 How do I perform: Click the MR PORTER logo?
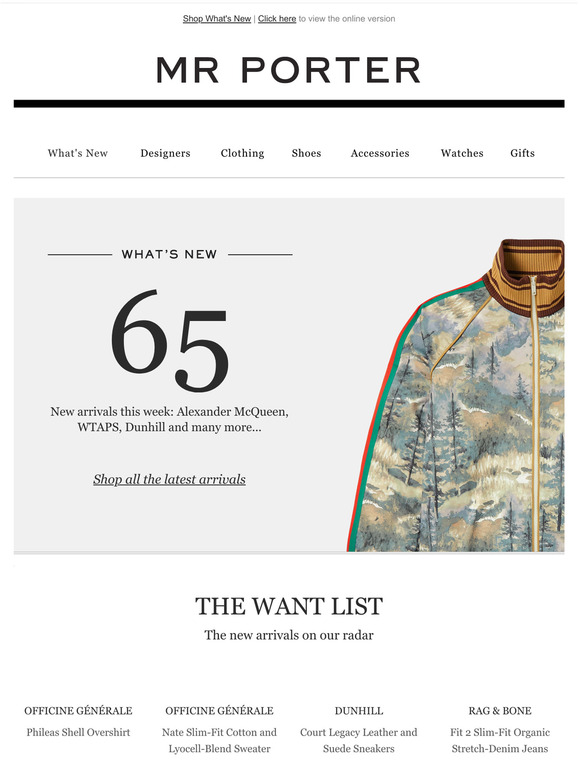click(289, 70)
